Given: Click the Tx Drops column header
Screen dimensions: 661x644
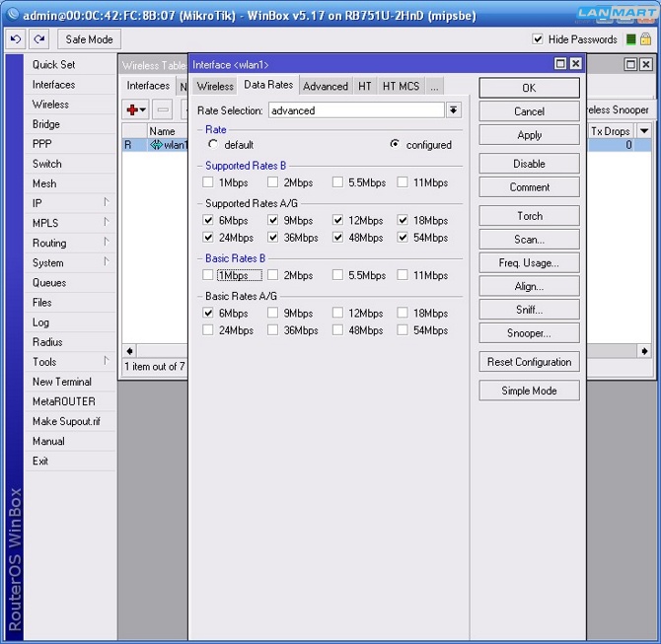Looking at the screenshot, I should (x=612, y=131).
